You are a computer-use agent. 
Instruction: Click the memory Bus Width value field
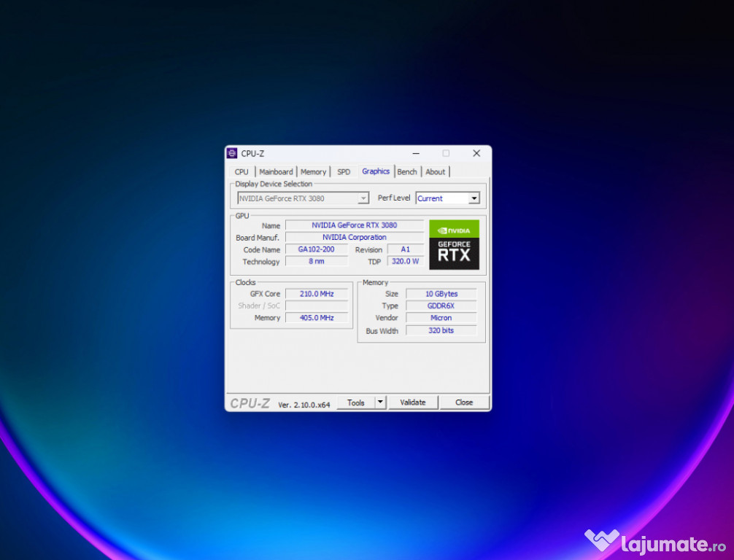point(441,330)
